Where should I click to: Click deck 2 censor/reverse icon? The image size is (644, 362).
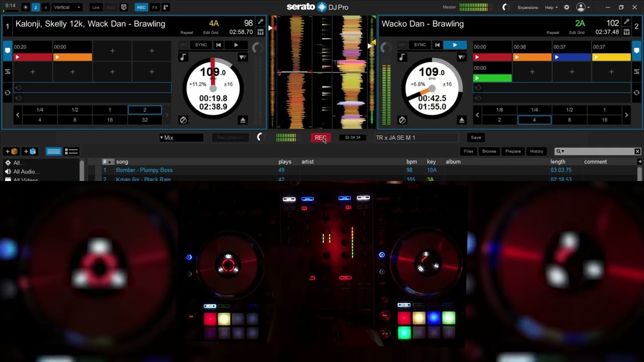402,120
